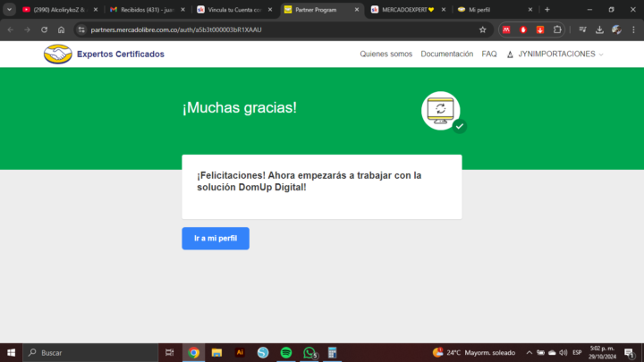Switch to the AlcolirykoZ YouTube tab

pyautogui.click(x=59, y=10)
